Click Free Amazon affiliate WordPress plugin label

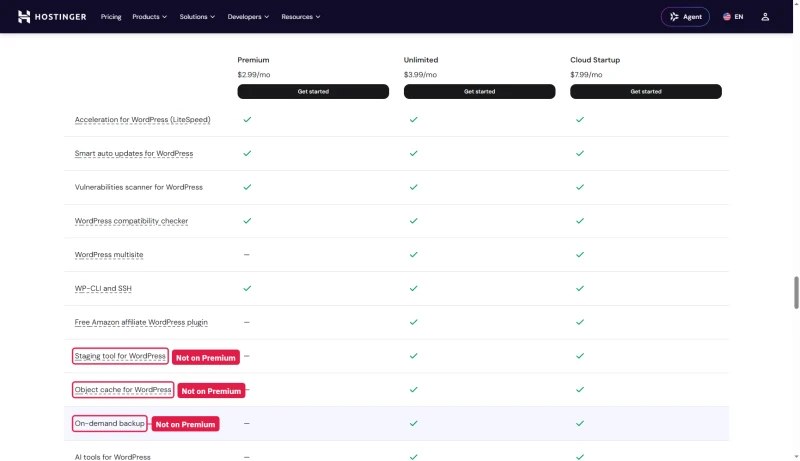click(141, 322)
